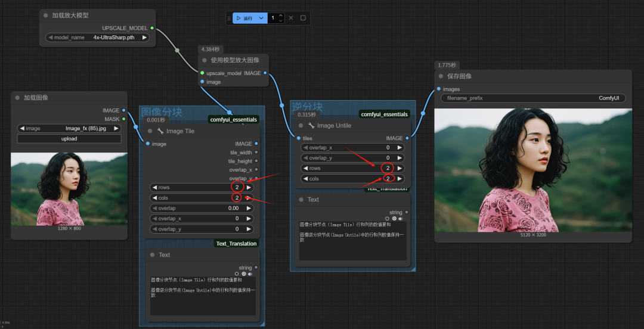Click IMAGE output port on 加载图像 node
This screenshot has height=329, width=644.
pyautogui.click(x=123, y=110)
